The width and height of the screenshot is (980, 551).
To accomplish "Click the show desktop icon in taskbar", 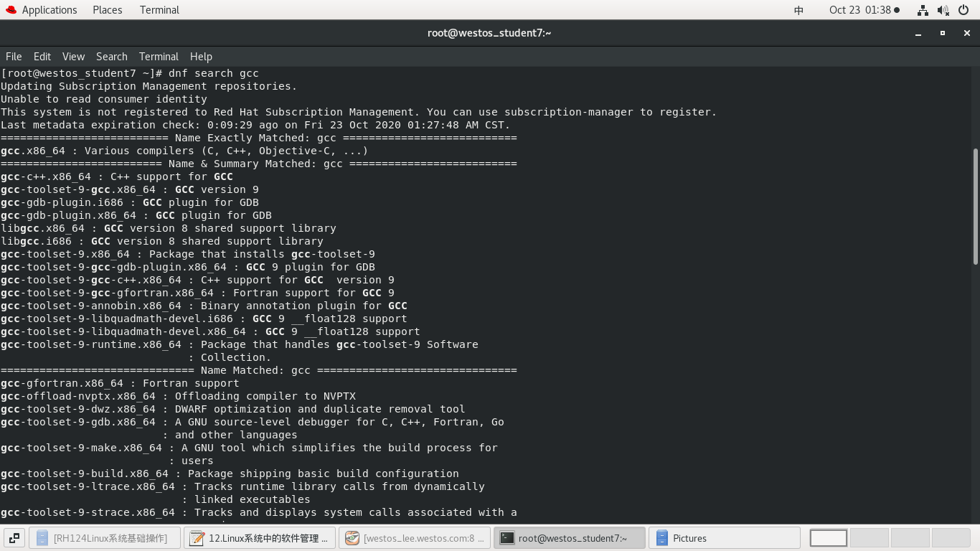I will pos(14,538).
